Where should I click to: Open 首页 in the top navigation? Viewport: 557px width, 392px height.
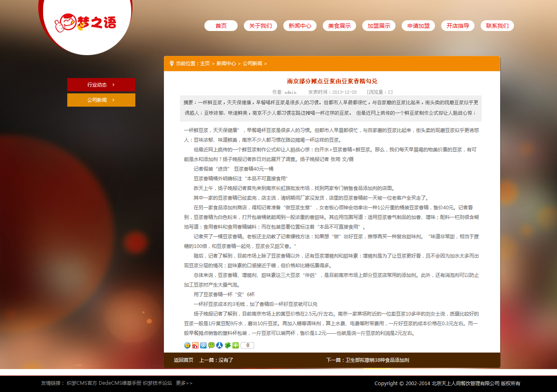tap(221, 26)
